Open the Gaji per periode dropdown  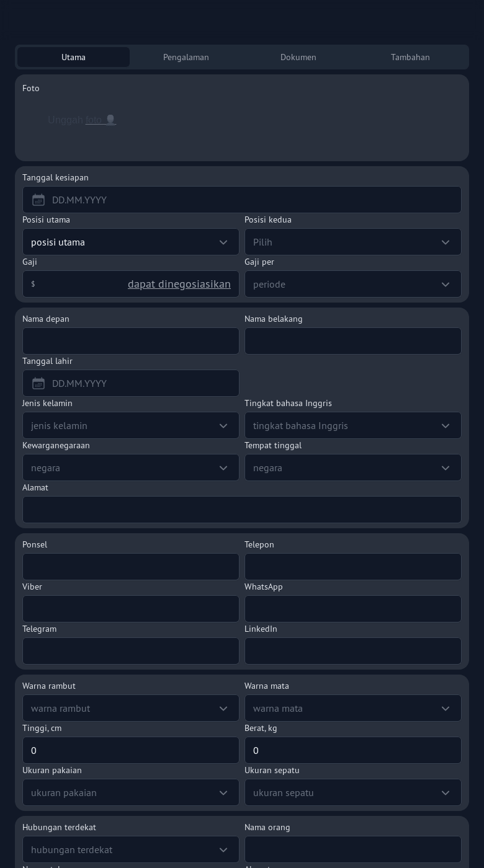tap(352, 284)
